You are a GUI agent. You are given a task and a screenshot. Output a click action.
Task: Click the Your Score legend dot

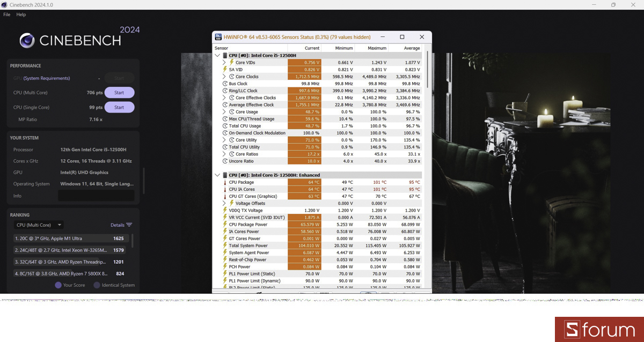[x=58, y=285]
